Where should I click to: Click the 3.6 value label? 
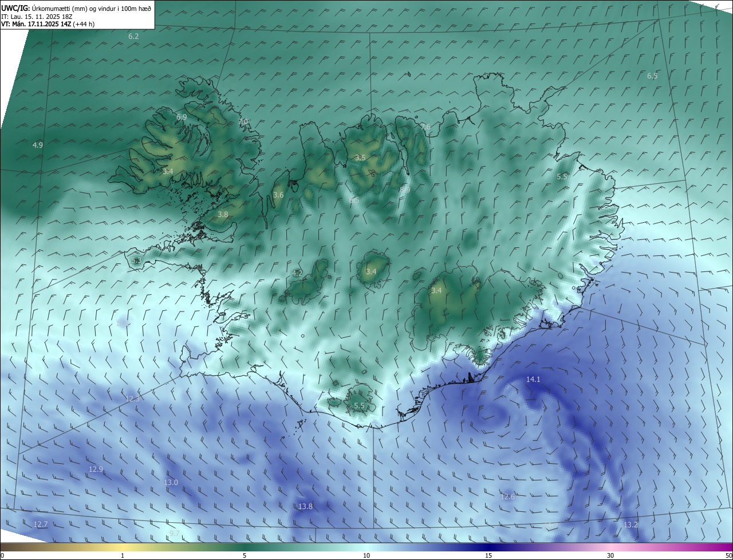pyautogui.click(x=278, y=195)
